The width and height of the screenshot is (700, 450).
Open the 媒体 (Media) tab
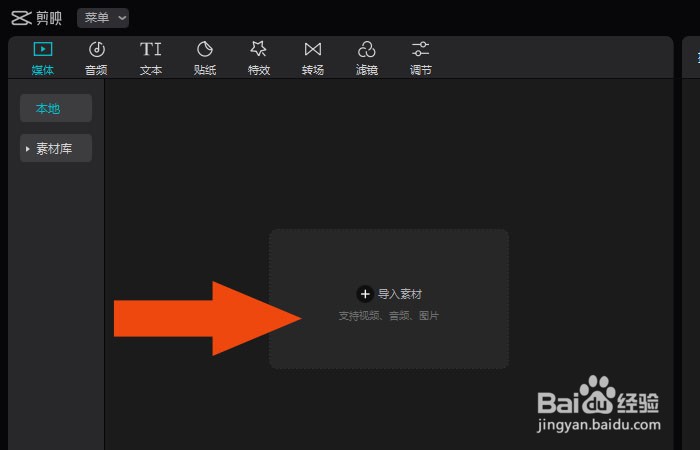click(43, 58)
